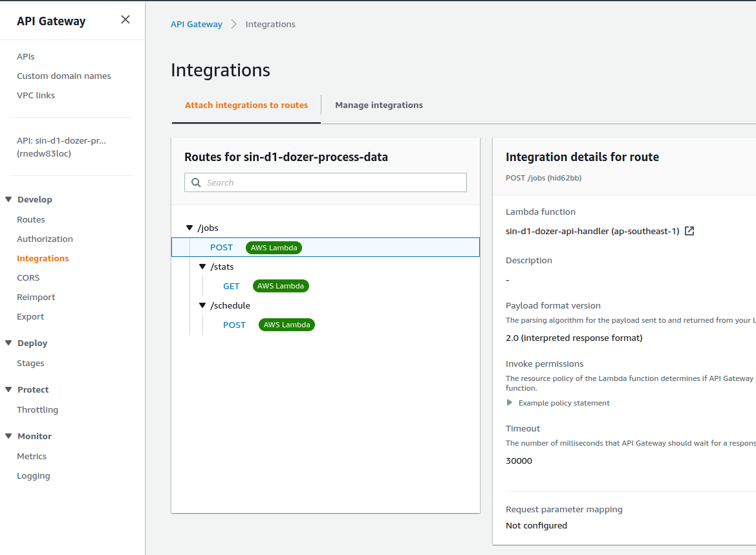Open the Routes sidebar page
This screenshot has height=555, width=756.
pos(31,219)
